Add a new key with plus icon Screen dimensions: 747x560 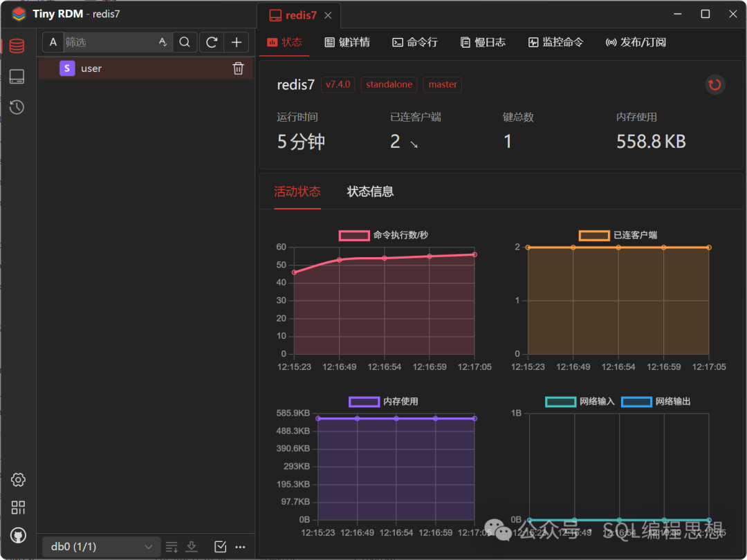(236, 42)
